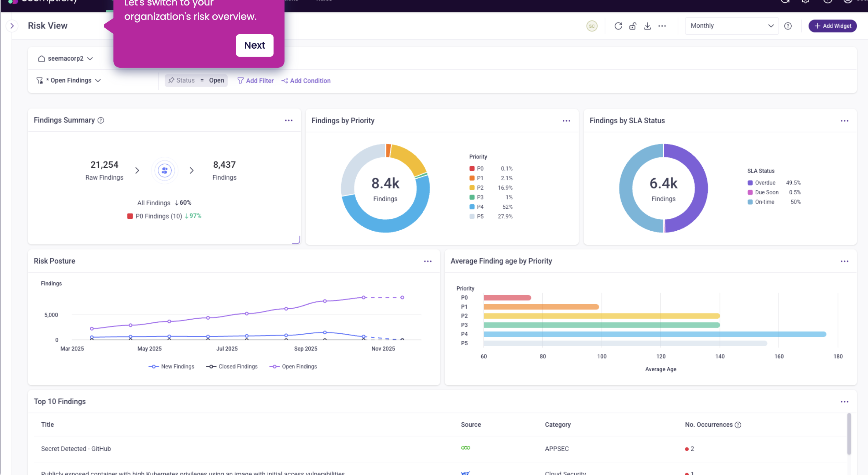Open the dashboard more options ellipsis
This screenshot has height=475, width=868.
662,26
